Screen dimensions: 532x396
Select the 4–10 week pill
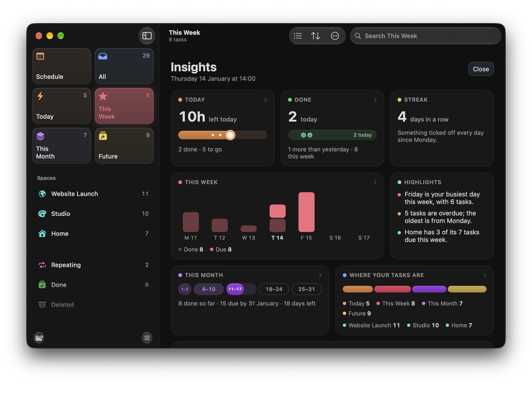click(209, 289)
